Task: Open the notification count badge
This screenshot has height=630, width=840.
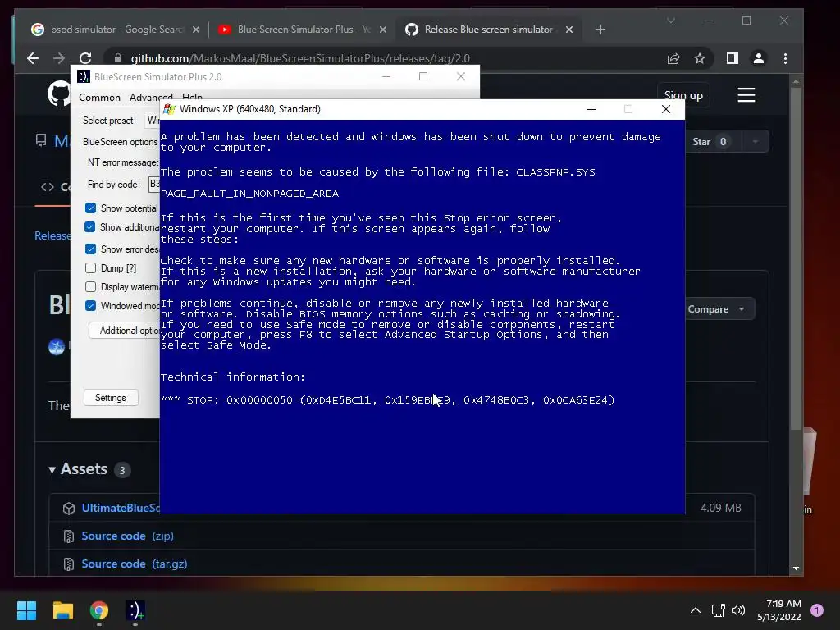Action: click(x=817, y=609)
